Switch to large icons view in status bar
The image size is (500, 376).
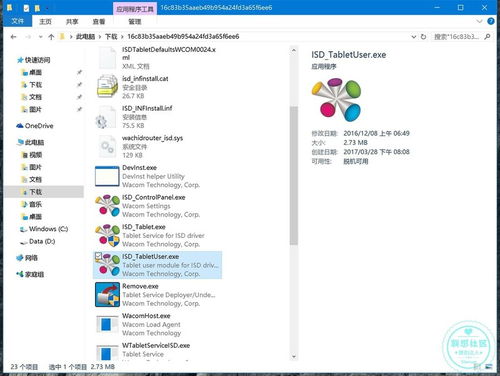489,366
